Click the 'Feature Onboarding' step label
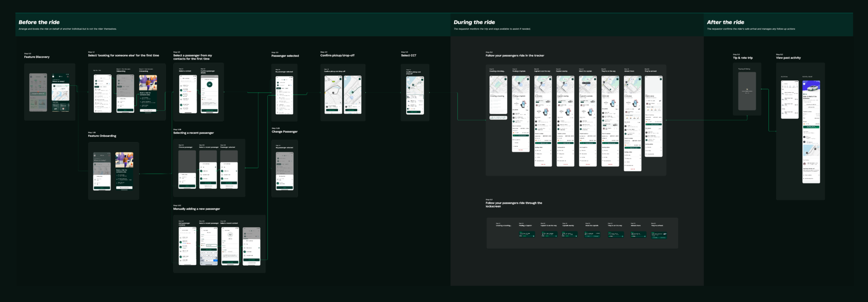This screenshot has width=868, height=302. tap(102, 136)
